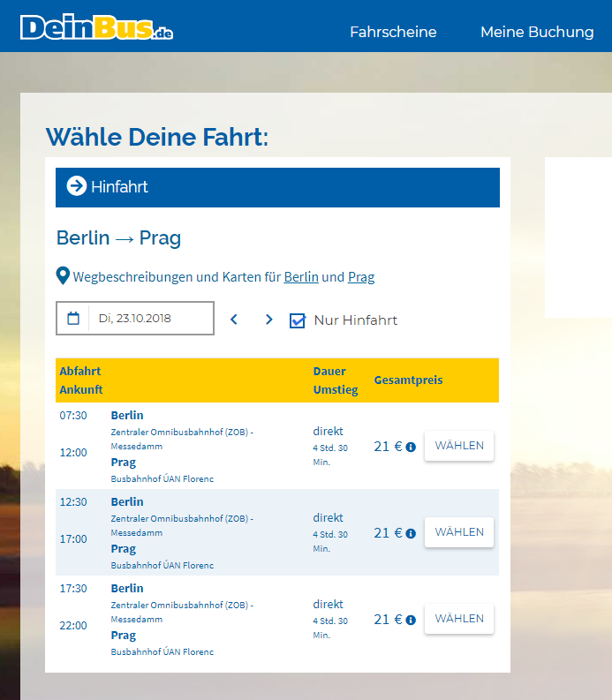Click the DeinBus.de logo
Screen dimensions: 612x700
coord(96,28)
